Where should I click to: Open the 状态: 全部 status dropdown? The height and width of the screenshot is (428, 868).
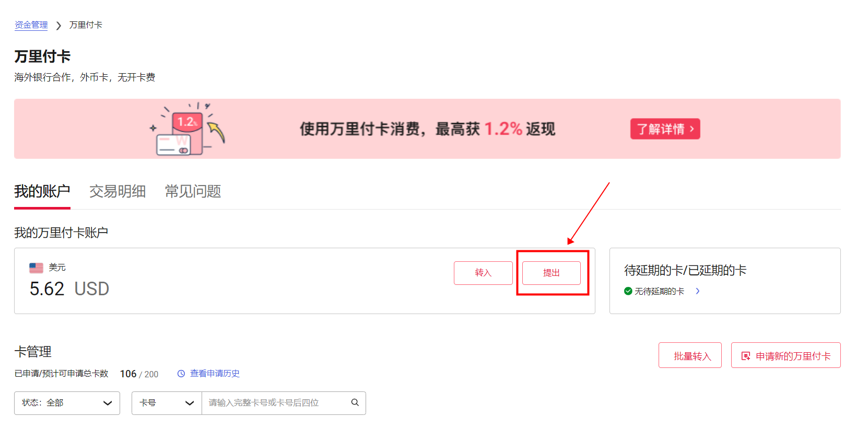click(x=67, y=403)
